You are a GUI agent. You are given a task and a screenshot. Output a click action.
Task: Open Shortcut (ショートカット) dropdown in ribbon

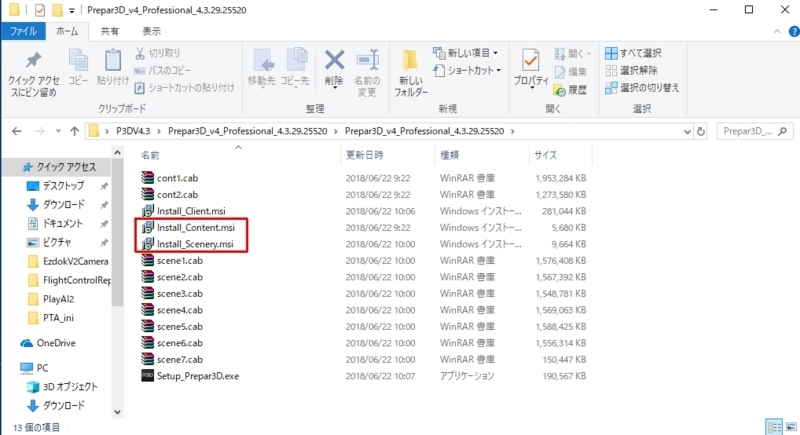tap(467, 70)
